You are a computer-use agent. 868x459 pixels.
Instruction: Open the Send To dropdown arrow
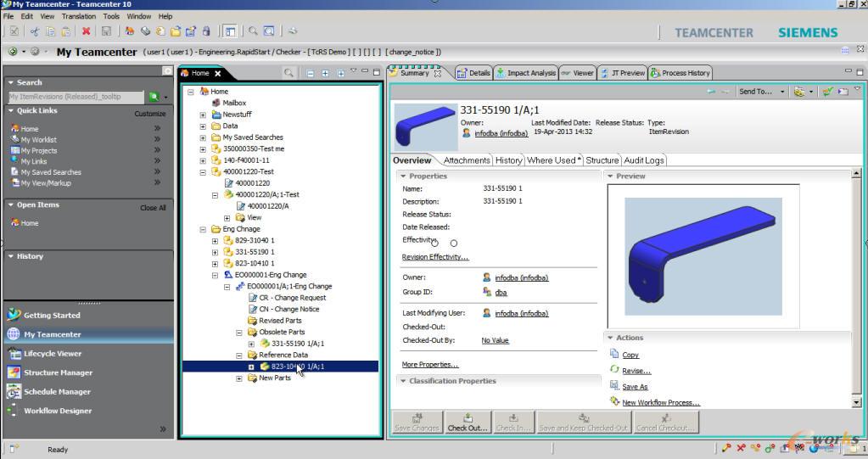click(782, 92)
